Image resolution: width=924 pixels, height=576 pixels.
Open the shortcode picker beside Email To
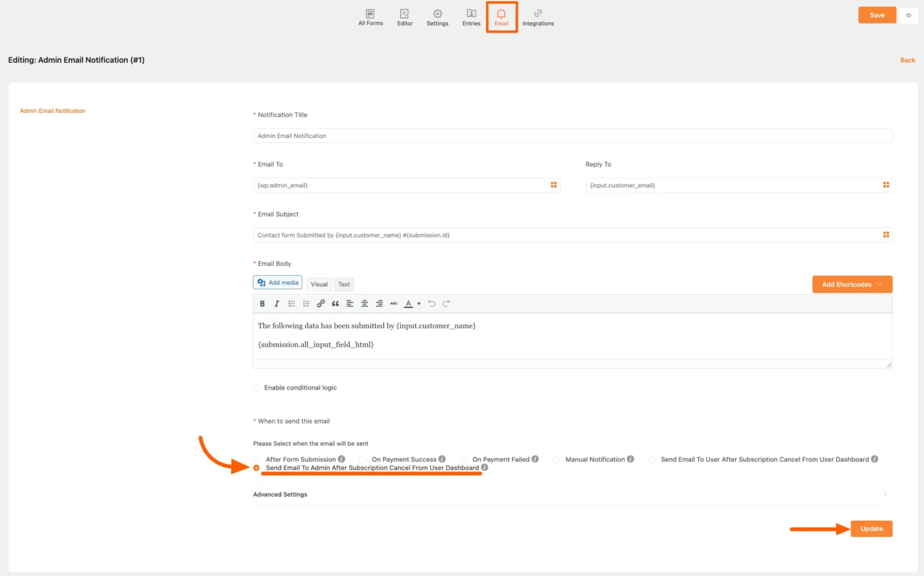click(x=553, y=185)
